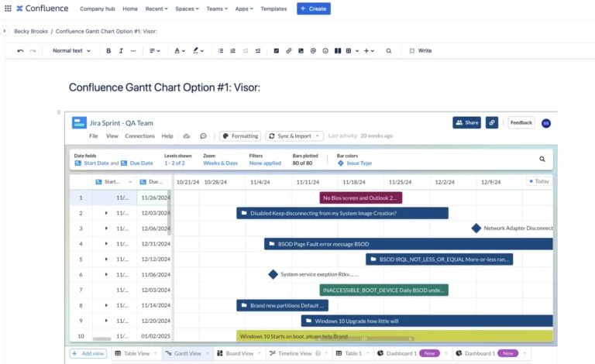Insert an emoji
Image resolution: width=595 pixels, height=364 pixels.
[x=325, y=51]
